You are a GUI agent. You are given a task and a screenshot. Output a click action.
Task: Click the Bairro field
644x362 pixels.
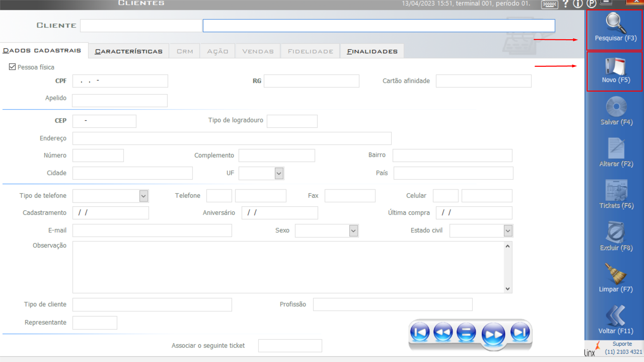[x=452, y=155]
